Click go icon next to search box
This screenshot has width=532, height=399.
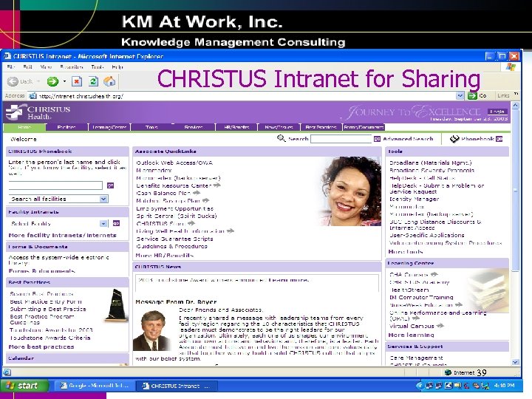(x=377, y=139)
